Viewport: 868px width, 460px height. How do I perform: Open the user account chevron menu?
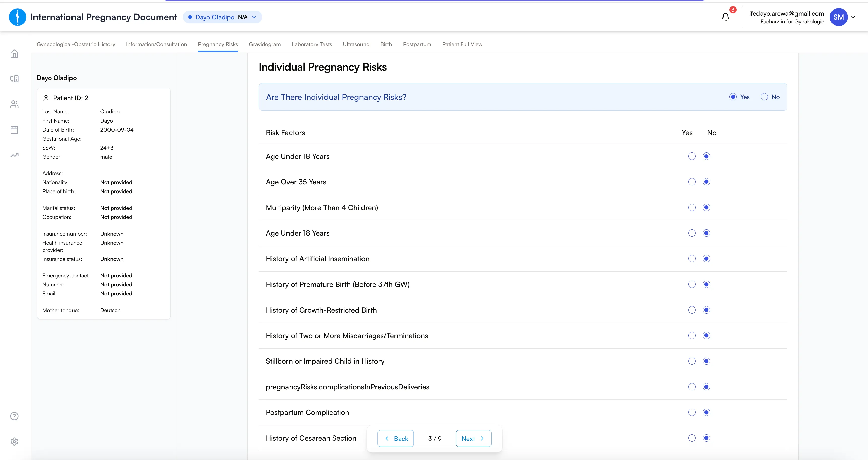pos(853,17)
